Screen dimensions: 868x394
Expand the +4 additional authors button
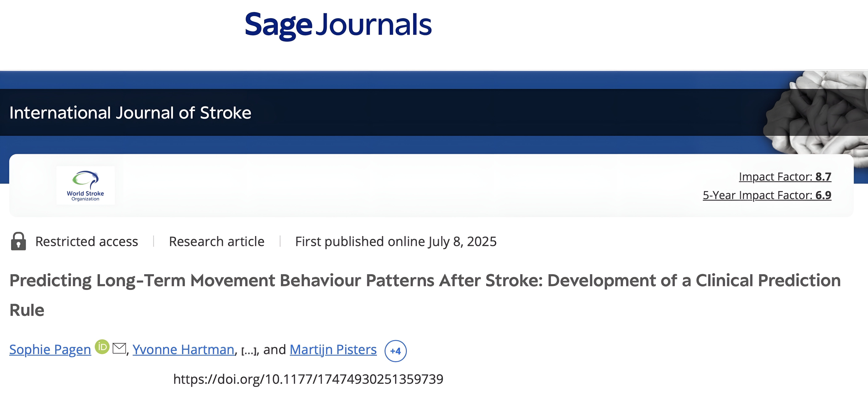[x=396, y=351]
